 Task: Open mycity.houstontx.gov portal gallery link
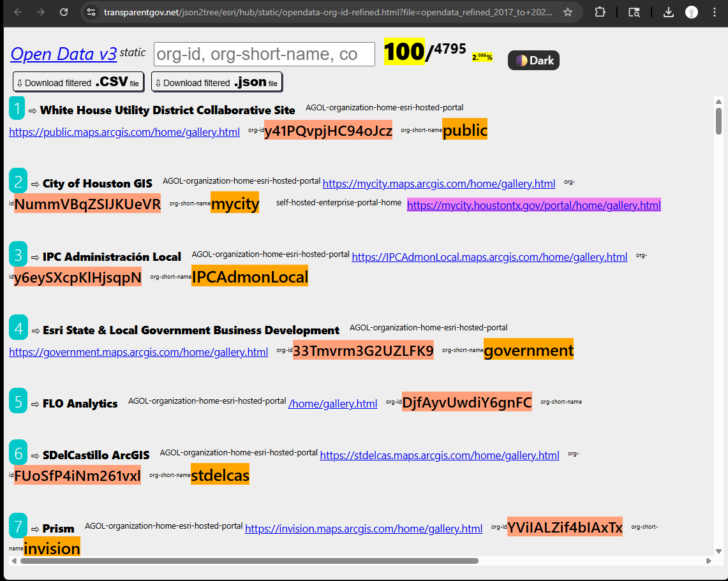pos(534,205)
